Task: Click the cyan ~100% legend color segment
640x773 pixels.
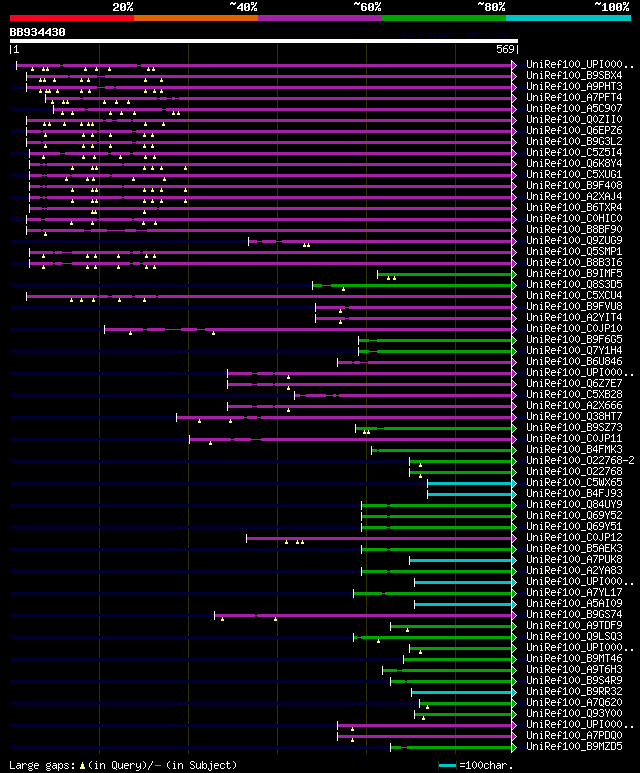Action: pos(569,18)
